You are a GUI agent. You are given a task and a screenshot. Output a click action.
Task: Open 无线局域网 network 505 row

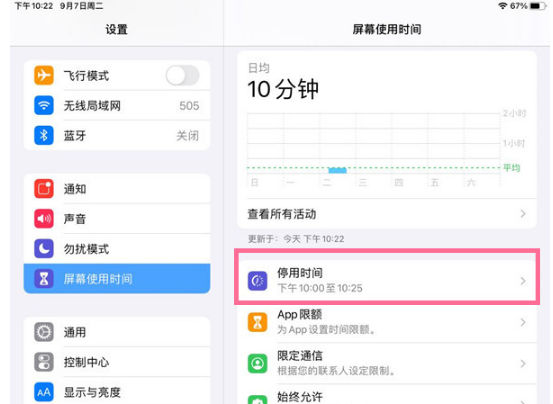(117, 105)
